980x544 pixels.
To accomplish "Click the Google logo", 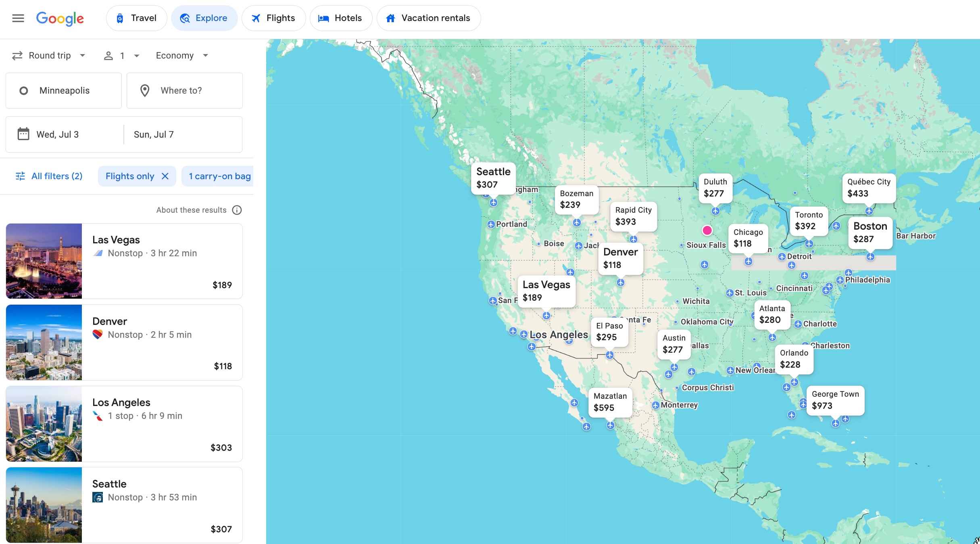I will coord(60,18).
